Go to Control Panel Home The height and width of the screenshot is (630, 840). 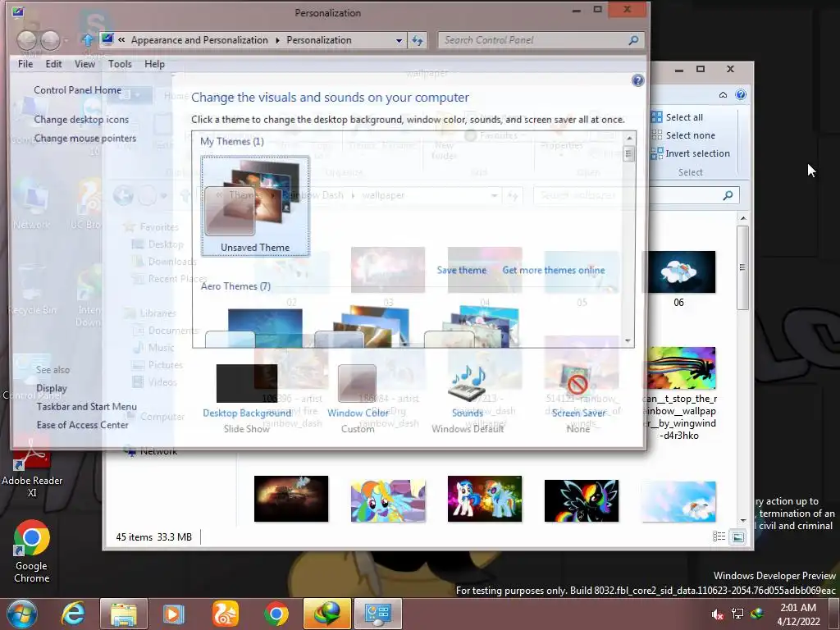coord(78,90)
